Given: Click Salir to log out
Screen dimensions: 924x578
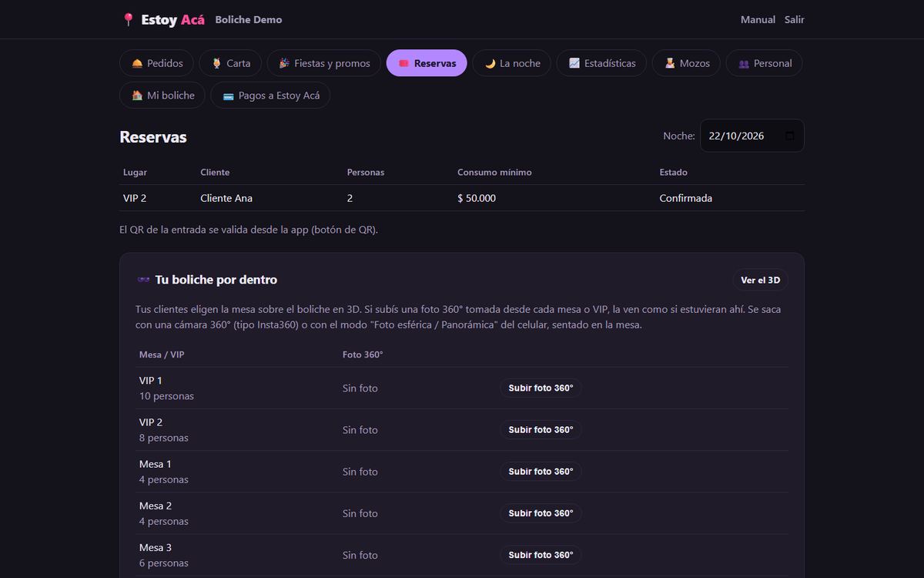Looking at the screenshot, I should pos(795,20).
